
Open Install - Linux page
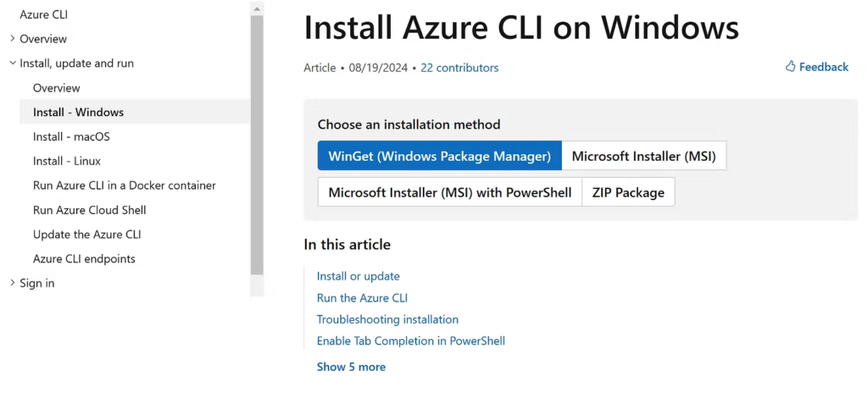pos(67,161)
